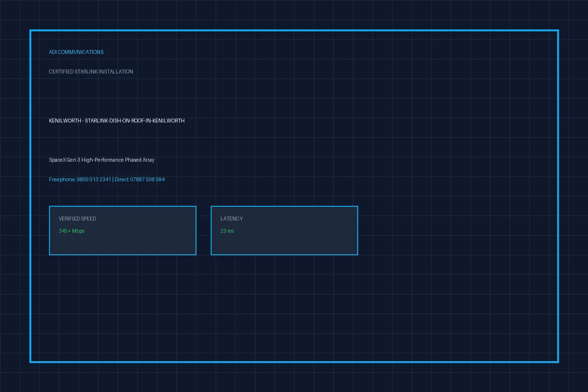Image resolution: width=588 pixels, height=392 pixels.
Task: Select the 23 ms latency value
Action: click(x=227, y=231)
